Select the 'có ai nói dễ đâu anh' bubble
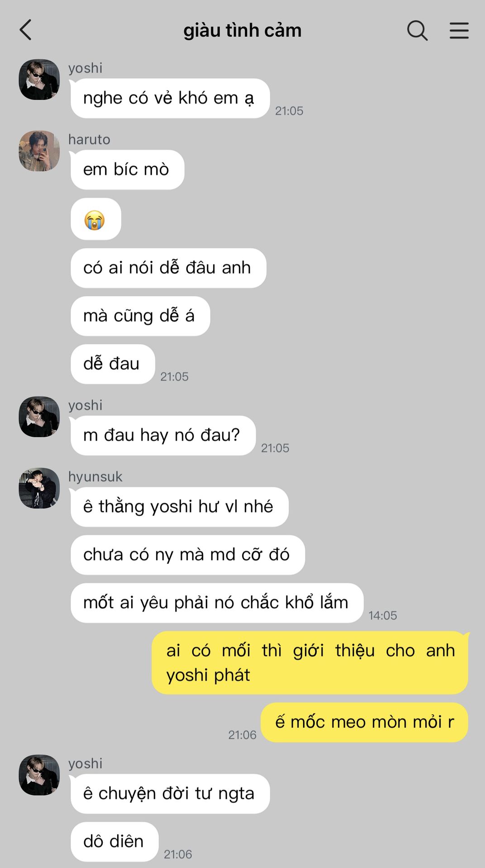Screen dimensions: 485x868 click(168, 268)
